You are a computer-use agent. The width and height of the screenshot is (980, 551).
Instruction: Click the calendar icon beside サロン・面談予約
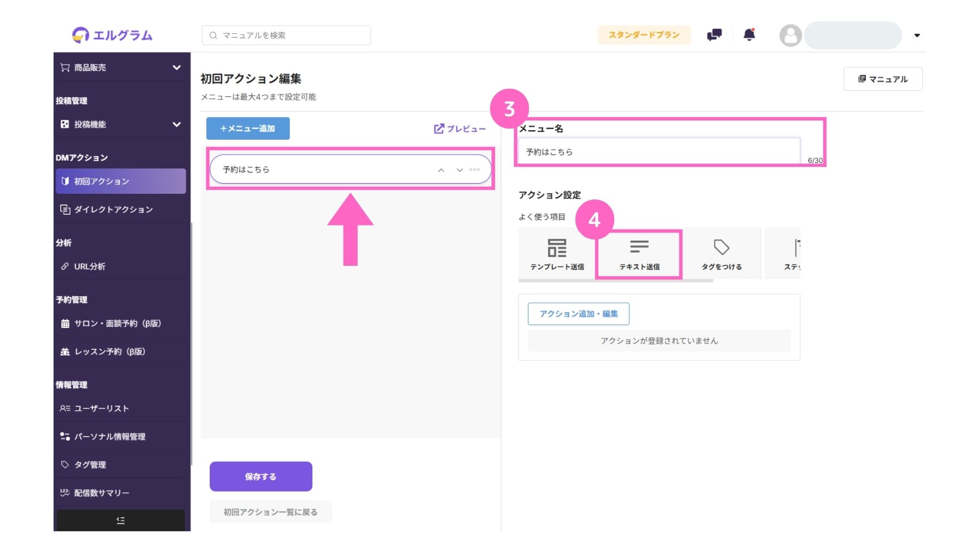point(65,323)
